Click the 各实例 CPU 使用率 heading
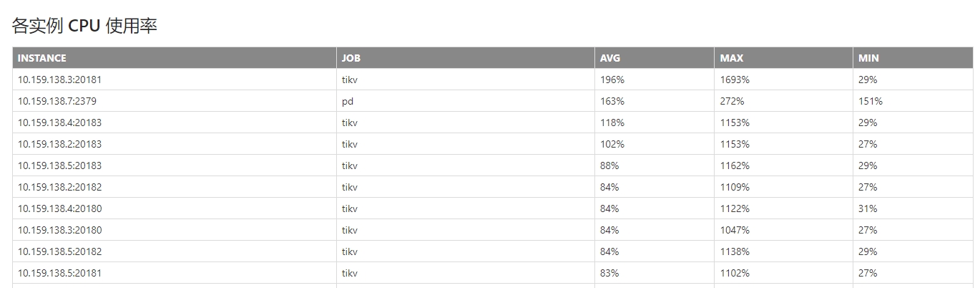Viewport: 980px width, 288px height. click(84, 27)
